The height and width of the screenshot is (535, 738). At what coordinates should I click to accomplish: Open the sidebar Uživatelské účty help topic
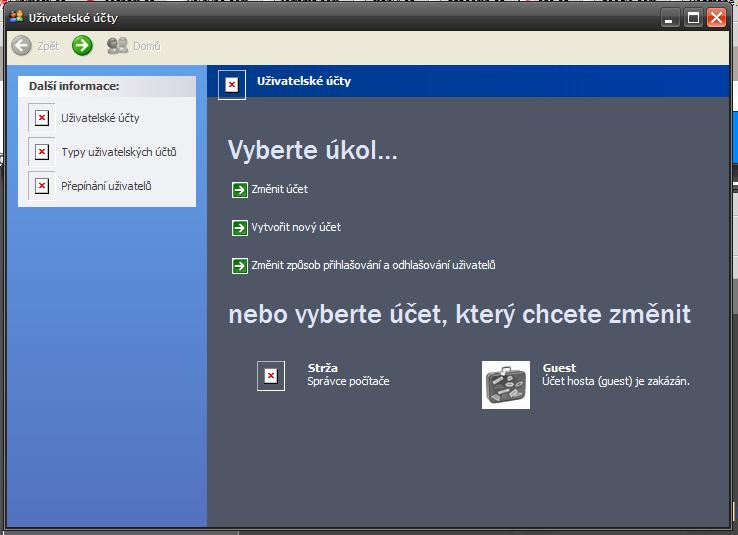(x=100, y=118)
